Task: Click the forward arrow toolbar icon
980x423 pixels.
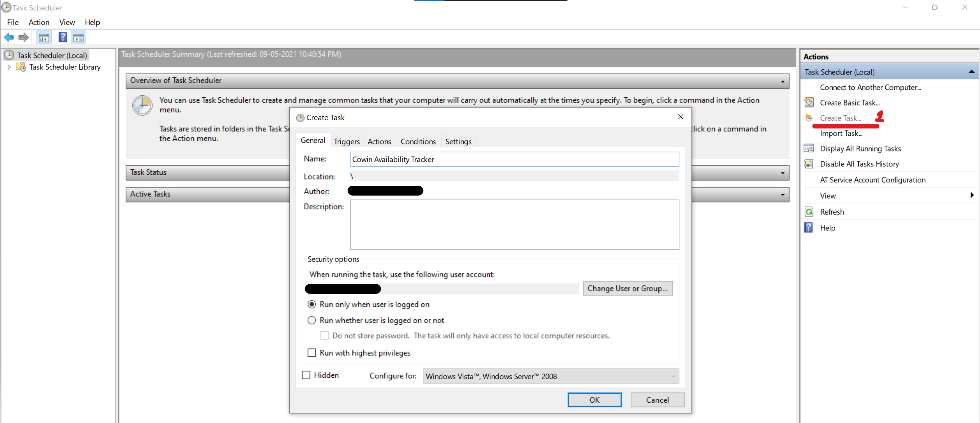Action: [24, 37]
